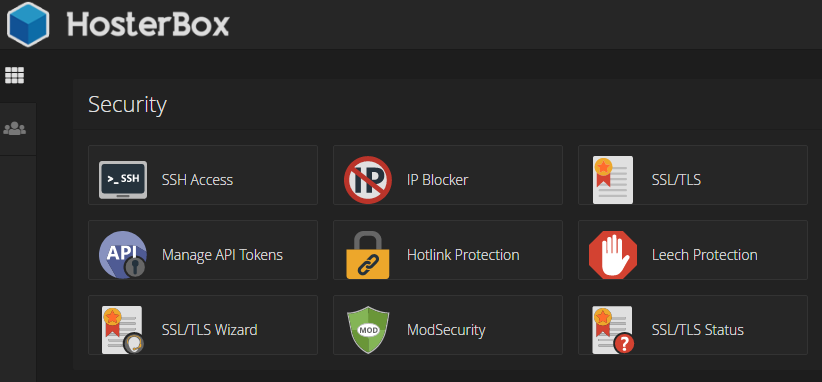This screenshot has height=382, width=822.
Task: Click the HosterBox brand text
Action: click(x=148, y=25)
